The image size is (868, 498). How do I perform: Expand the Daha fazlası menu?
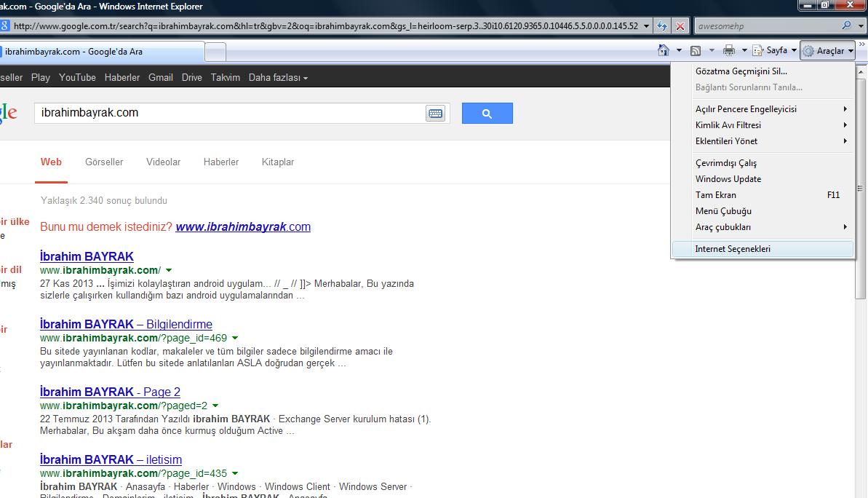[278, 78]
